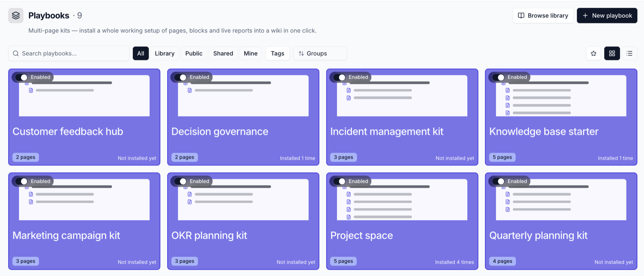The image size is (644, 276).
Task: Click Not installed yet on Quarterly planning kit
Action: 614,262
